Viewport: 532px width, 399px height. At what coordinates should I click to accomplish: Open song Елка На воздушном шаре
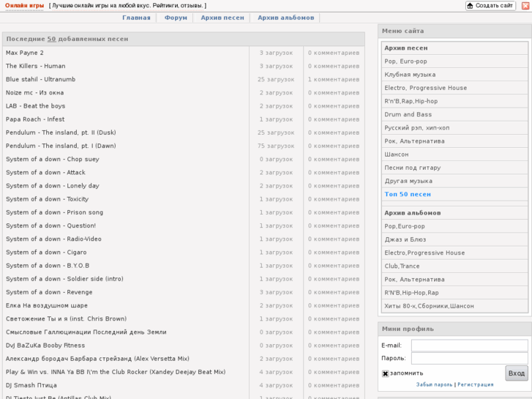pos(47,305)
